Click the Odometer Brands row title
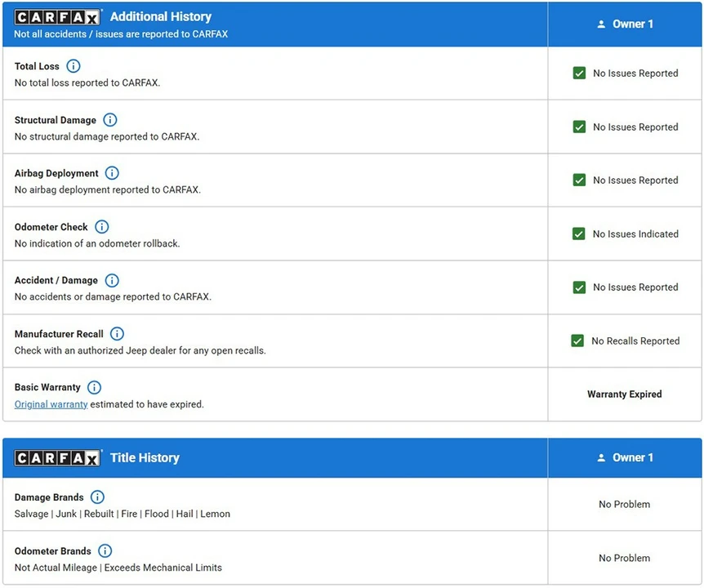 [x=52, y=551]
